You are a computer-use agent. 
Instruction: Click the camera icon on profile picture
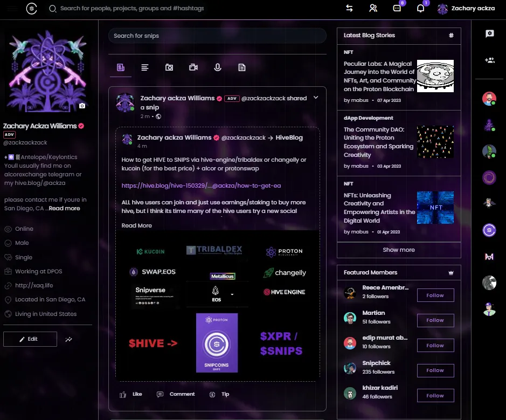click(x=82, y=106)
